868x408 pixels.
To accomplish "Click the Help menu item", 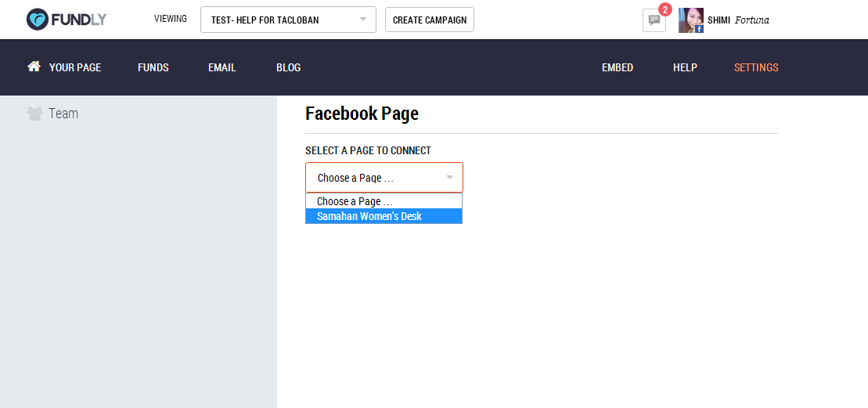I will [685, 67].
